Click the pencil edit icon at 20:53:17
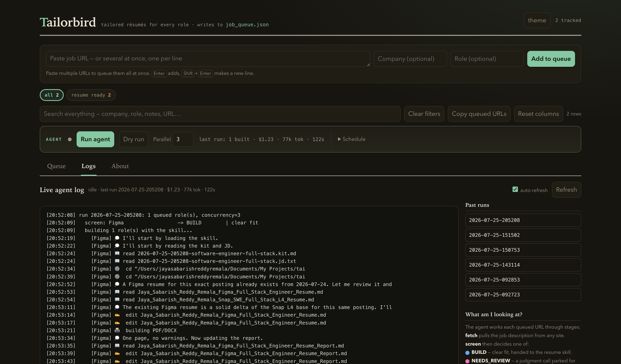The height and width of the screenshot is (364, 621). pos(117,322)
